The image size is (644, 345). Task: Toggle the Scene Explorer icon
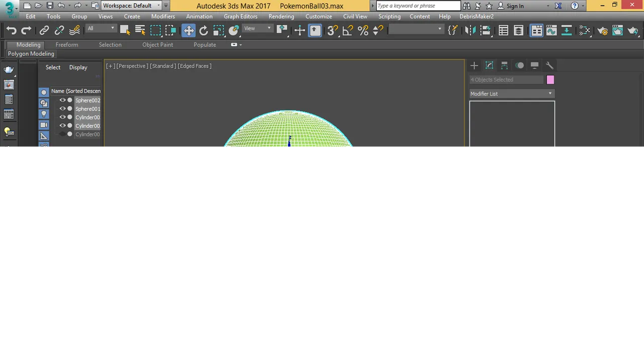(504, 31)
